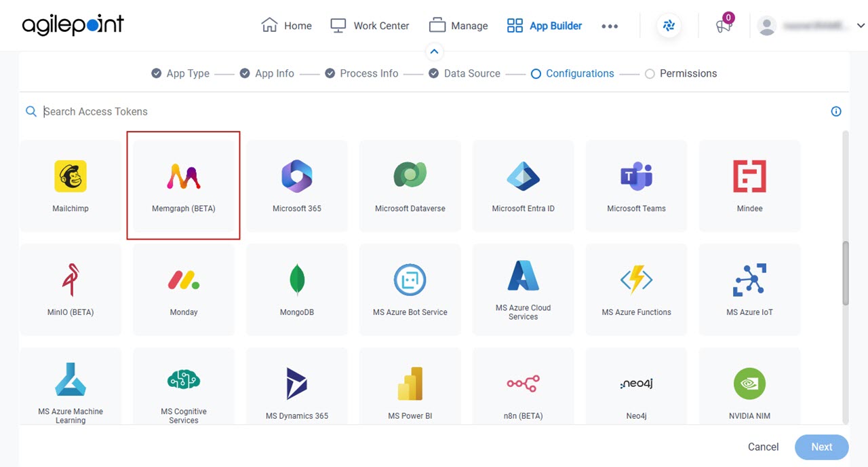Click the MS Azure Functions label text
Viewport: 868px width, 467px height.
637,312
